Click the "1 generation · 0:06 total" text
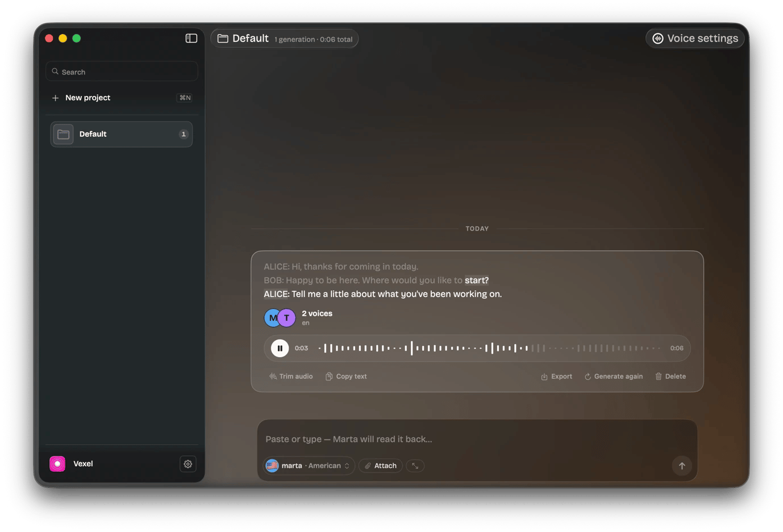The image size is (783, 532). pos(314,39)
